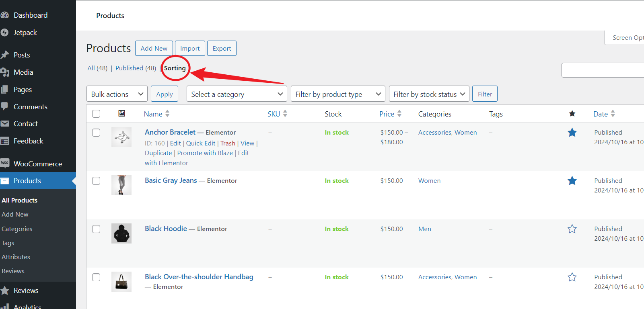The height and width of the screenshot is (309, 644).
Task: Click the Add New button beside Products heading
Action: tap(154, 49)
